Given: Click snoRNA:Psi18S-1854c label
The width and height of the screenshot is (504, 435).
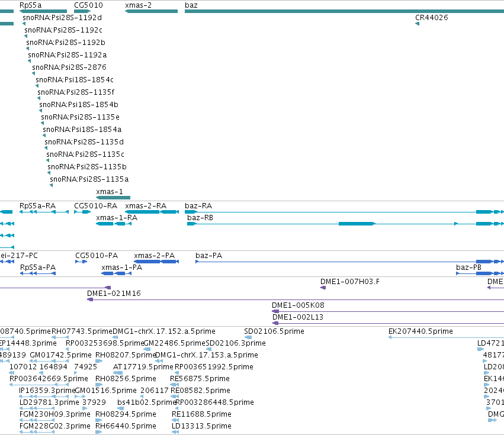Looking at the screenshot, I should point(75,80).
